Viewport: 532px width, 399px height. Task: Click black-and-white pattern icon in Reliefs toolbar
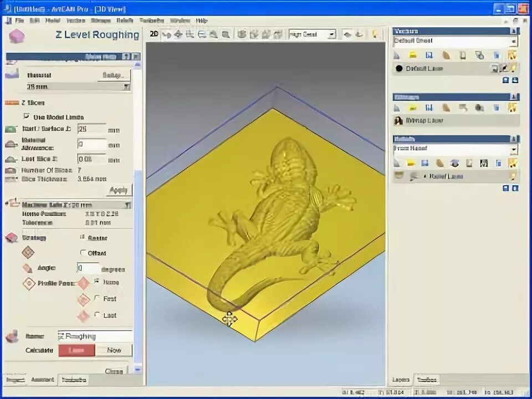(x=484, y=163)
